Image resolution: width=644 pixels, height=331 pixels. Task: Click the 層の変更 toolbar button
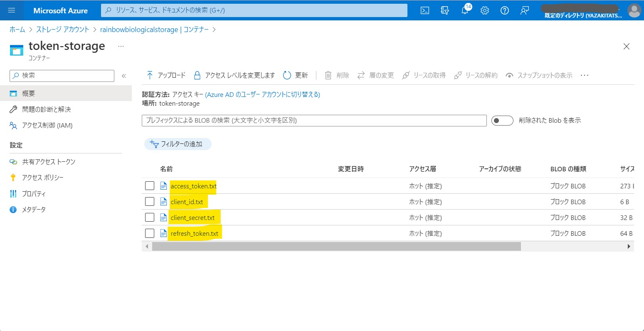pos(376,75)
